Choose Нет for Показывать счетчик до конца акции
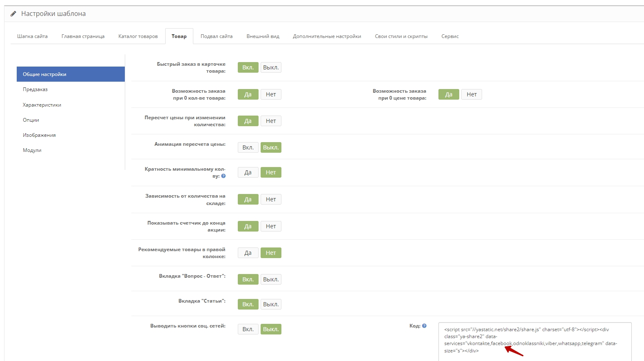This screenshot has height=361, width=644. click(271, 226)
